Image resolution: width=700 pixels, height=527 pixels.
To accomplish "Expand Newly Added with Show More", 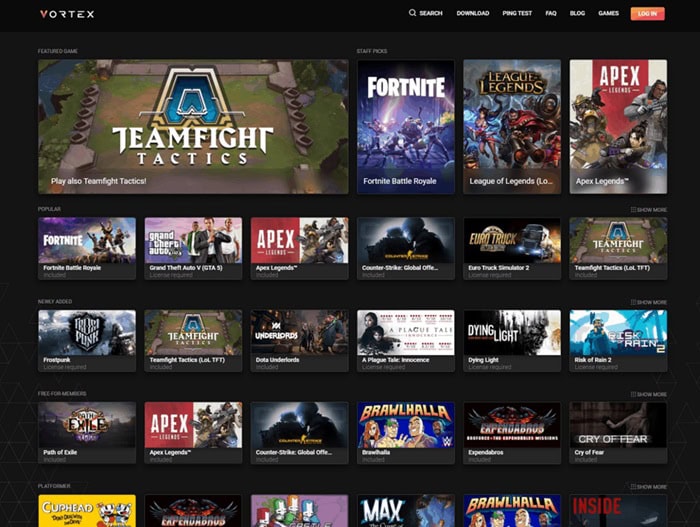I will (648, 302).
